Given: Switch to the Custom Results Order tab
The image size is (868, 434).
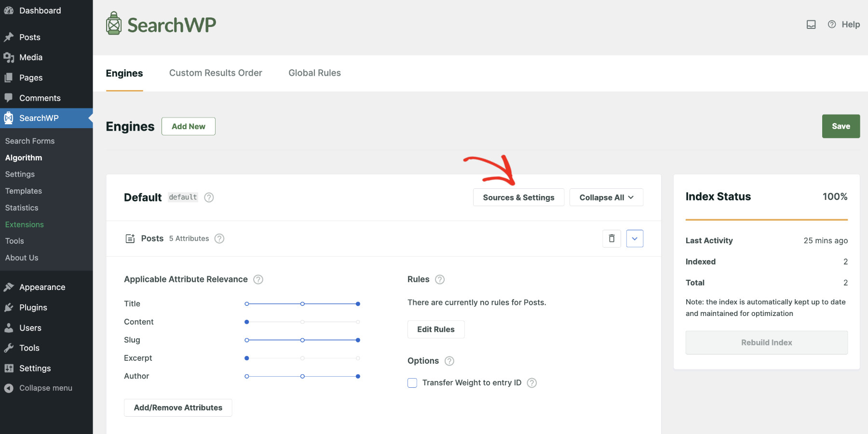Looking at the screenshot, I should coord(216,73).
